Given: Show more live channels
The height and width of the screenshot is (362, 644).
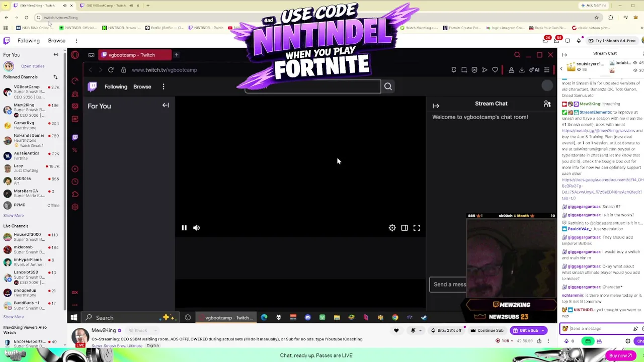Looking at the screenshot, I should (x=14, y=317).
